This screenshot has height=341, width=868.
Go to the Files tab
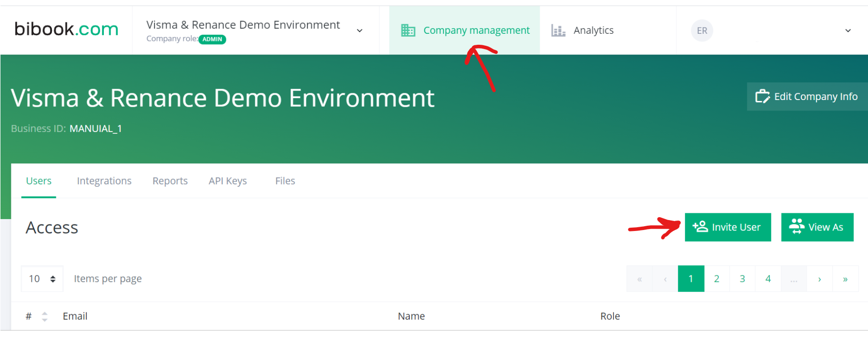click(285, 181)
